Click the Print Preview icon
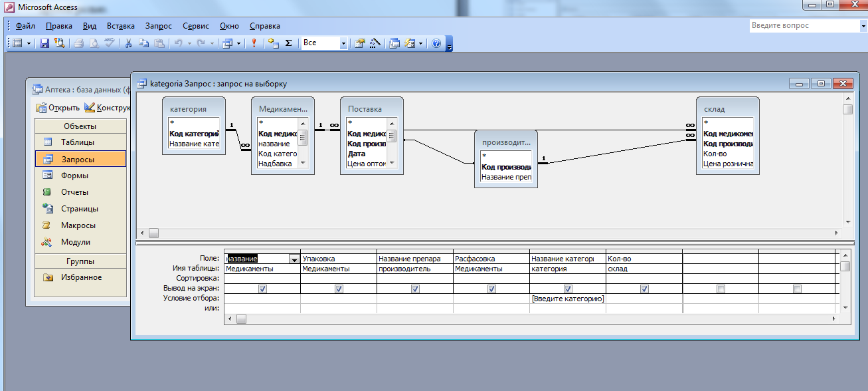The width and height of the screenshot is (868, 391). [94, 43]
